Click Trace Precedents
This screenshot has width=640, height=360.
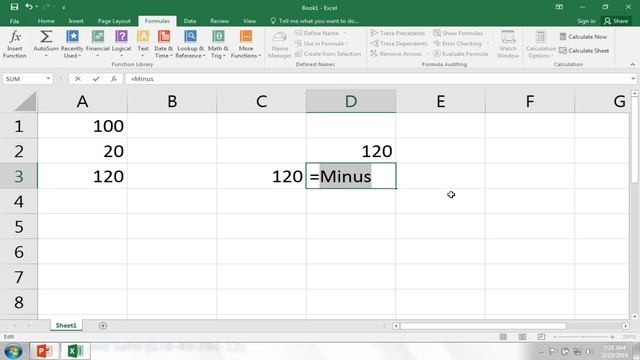point(398,33)
